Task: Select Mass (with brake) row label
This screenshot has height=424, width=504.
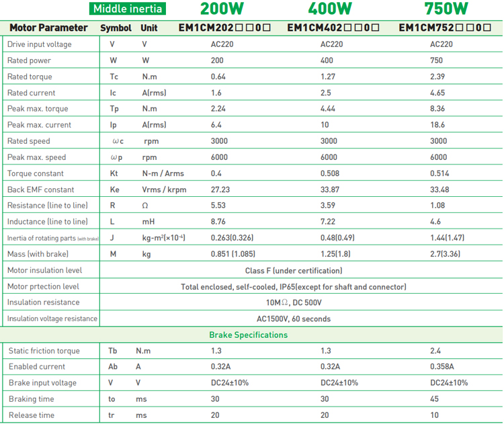Action: coord(38,254)
